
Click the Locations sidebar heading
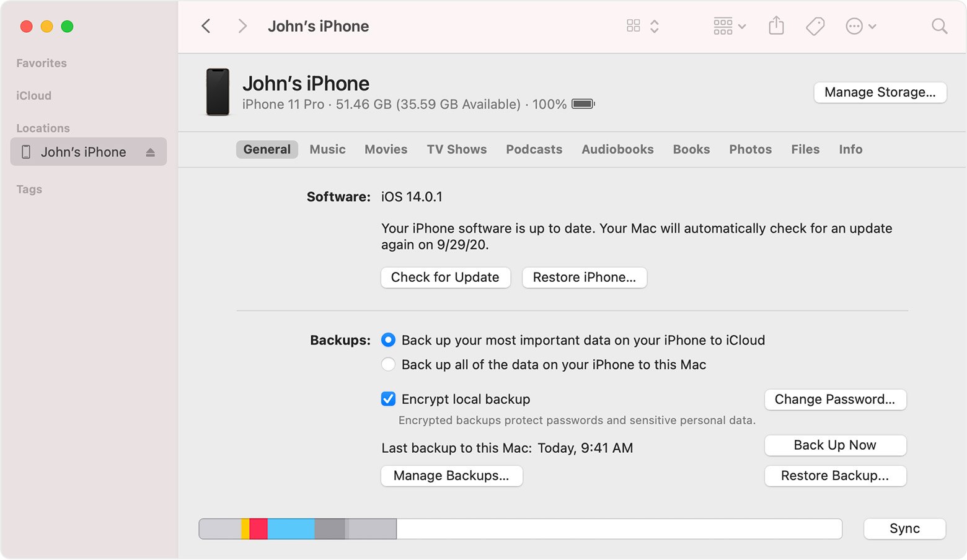pos(43,128)
